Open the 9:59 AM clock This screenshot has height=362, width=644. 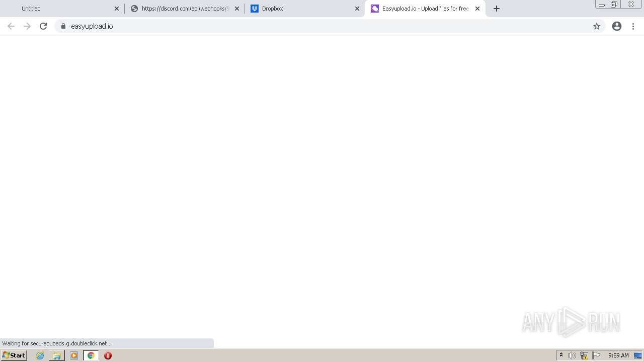click(x=618, y=355)
